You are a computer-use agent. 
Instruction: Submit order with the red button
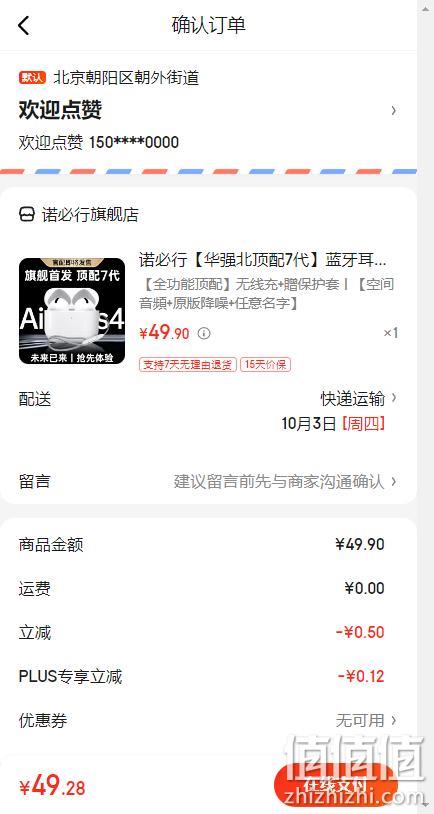click(335, 785)
